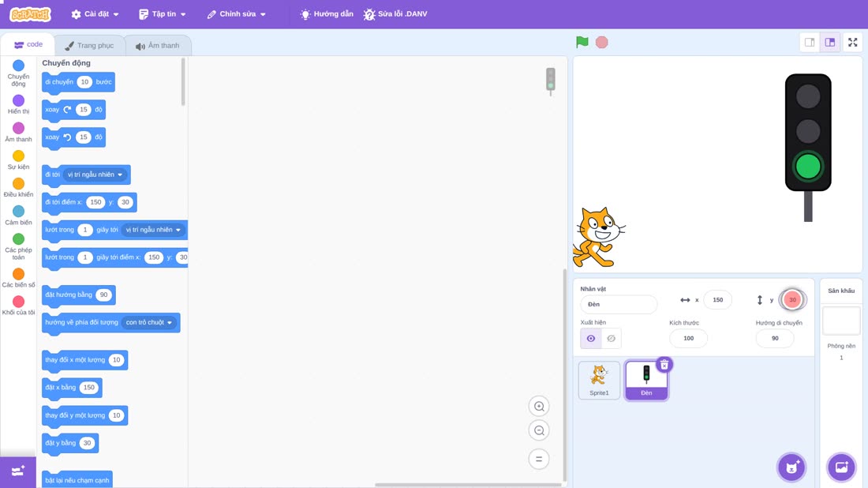Open the Tập tin file menu
The width and height of the screenshot is (868, 488).
pos(163,14)
